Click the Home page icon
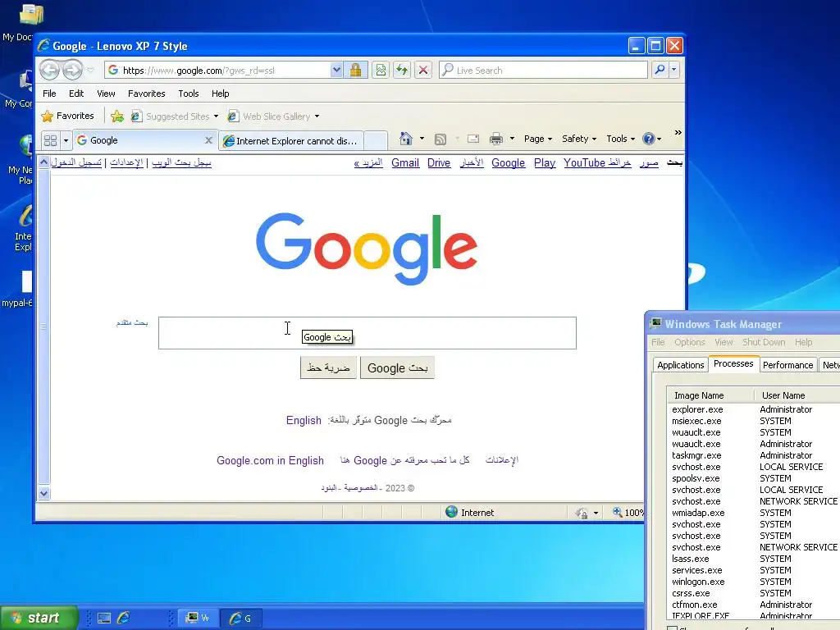Screen dimensions: 840x630 tap(406, 139)
